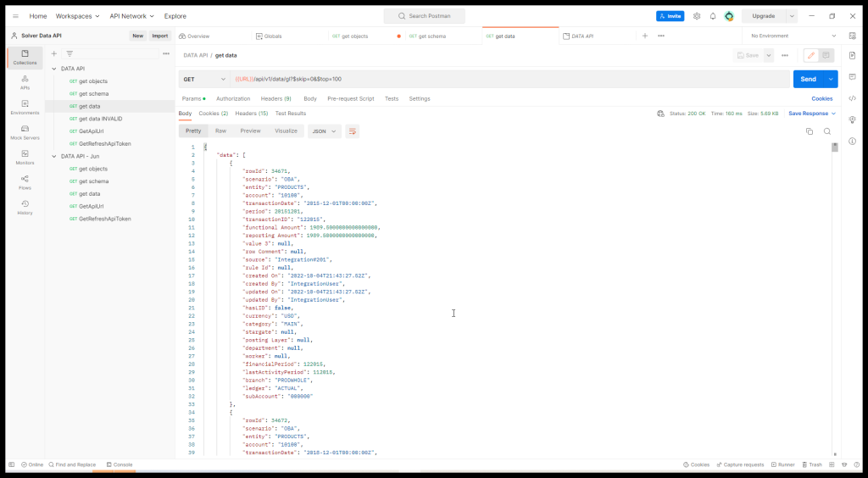This screenshot has height=478, width=868.
Task: Open the No Environment selector dropdown
Action: tap(793, 36)
